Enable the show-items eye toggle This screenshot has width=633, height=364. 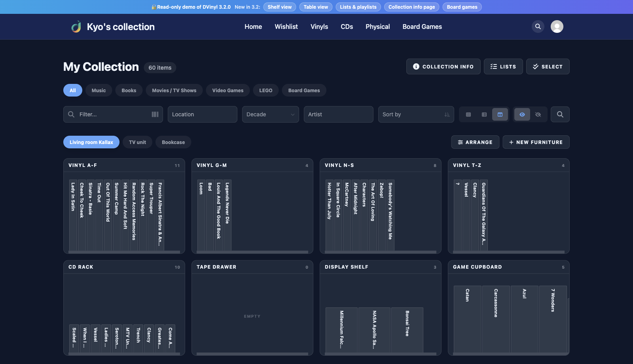(x=522, y=114)
